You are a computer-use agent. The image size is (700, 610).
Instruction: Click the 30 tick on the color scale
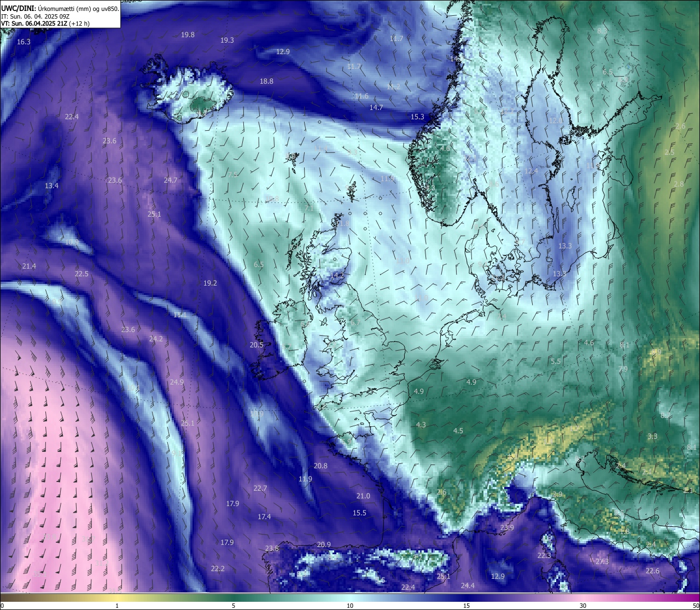(583, 606)
